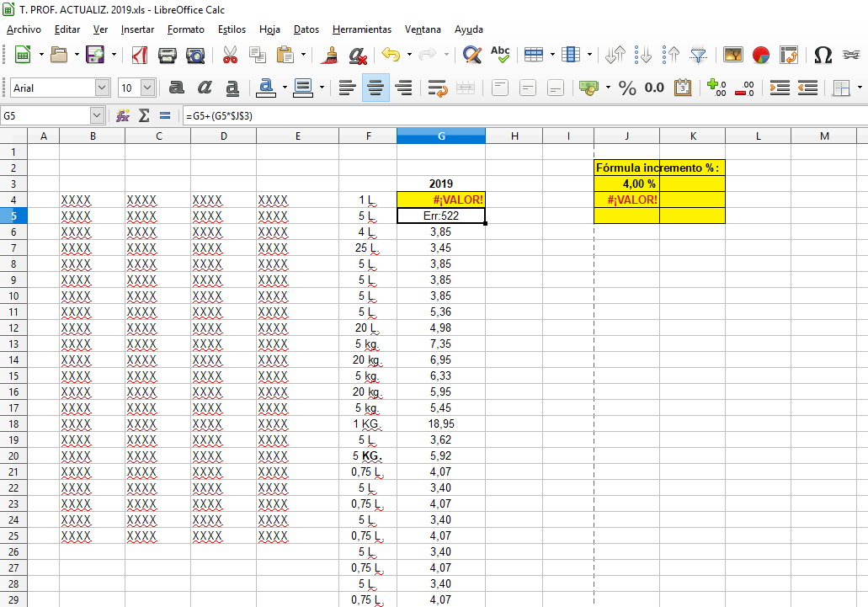Click the Print icon

(168, 55)
